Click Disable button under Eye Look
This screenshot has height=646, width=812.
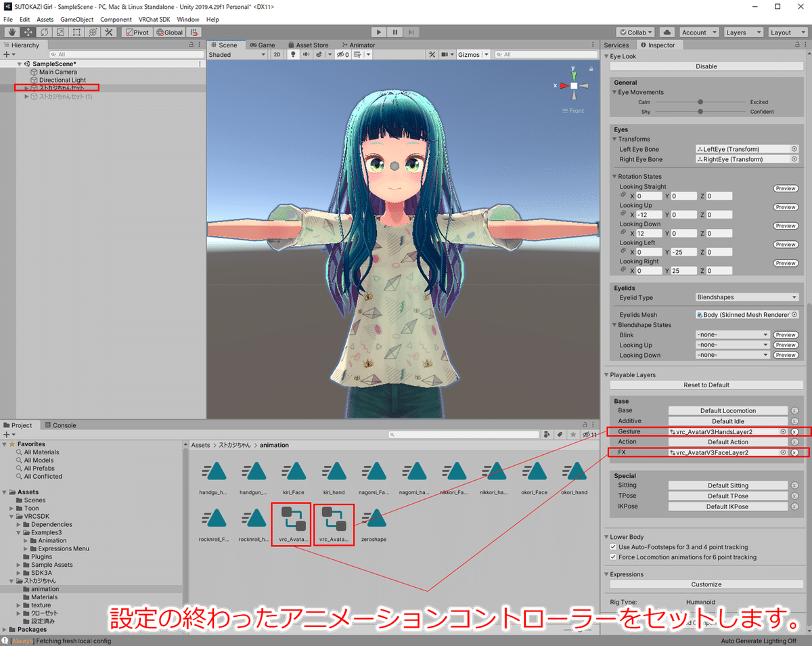[x=706, y=66]
